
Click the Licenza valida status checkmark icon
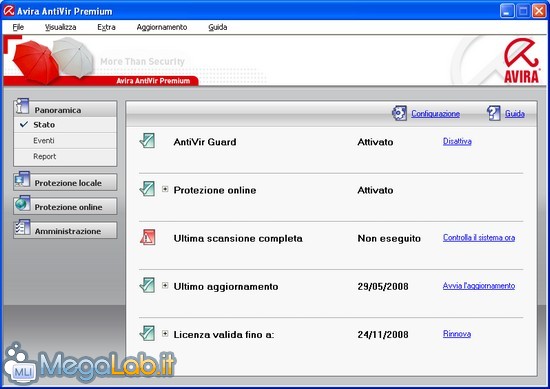147,333
